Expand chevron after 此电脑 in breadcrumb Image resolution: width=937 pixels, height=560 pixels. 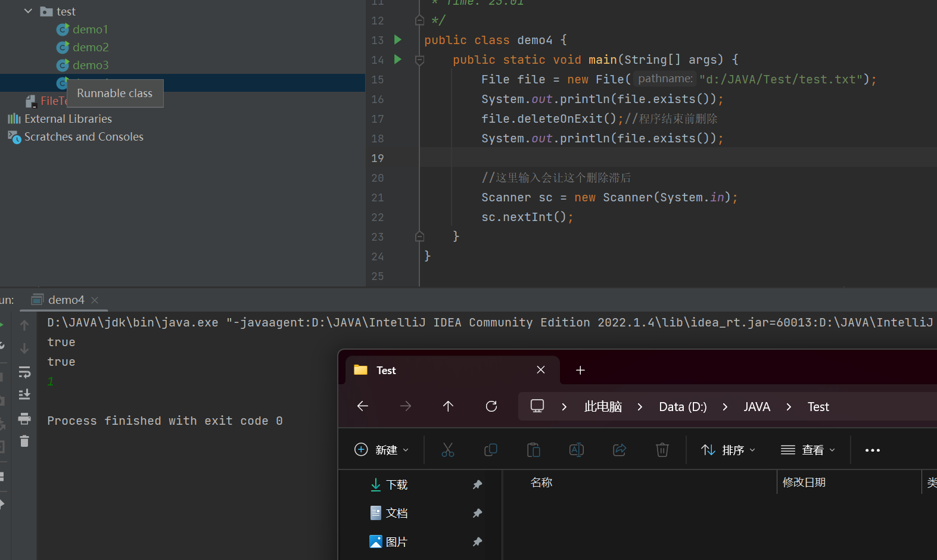[x=640, y=407]
